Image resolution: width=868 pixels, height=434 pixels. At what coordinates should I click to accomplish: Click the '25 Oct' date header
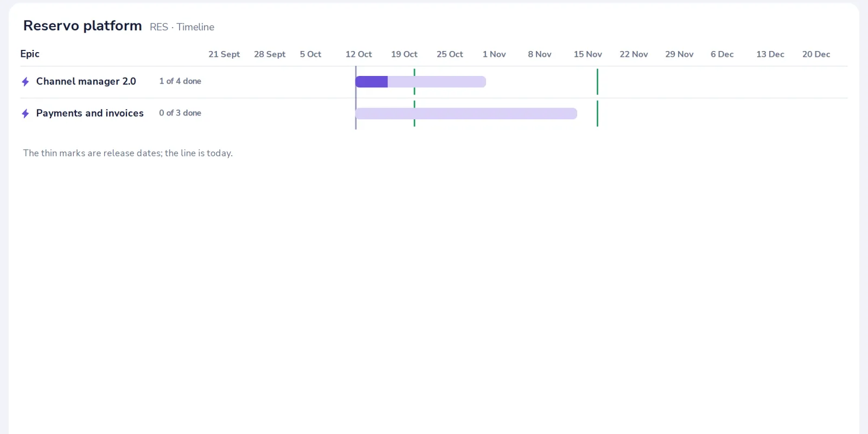click(x=450, y=54)
